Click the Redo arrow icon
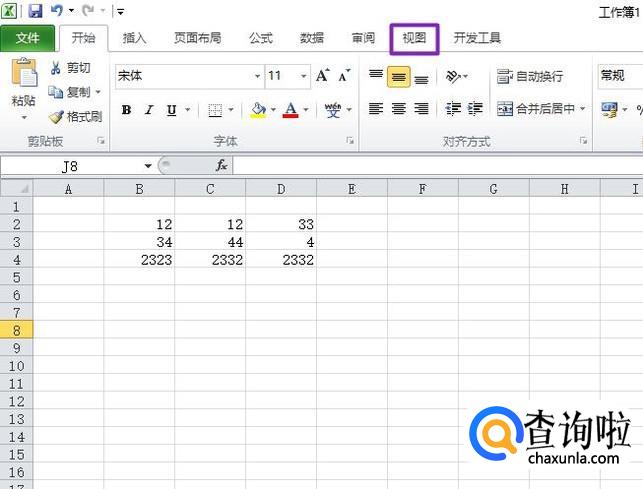Image resolution: width=643 pixels, height=489 pixels. [x=88, y=11]
